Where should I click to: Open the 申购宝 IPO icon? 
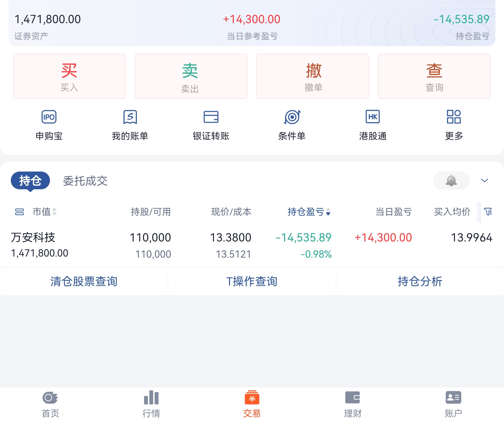point(49,117)
